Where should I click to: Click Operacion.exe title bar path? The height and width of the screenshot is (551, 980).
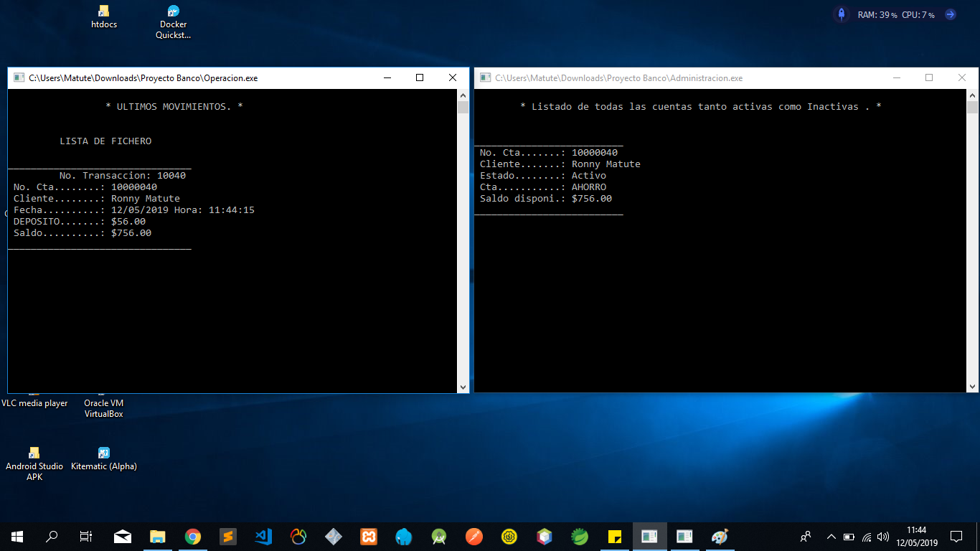pyautogui.click(x=143, y=78)
